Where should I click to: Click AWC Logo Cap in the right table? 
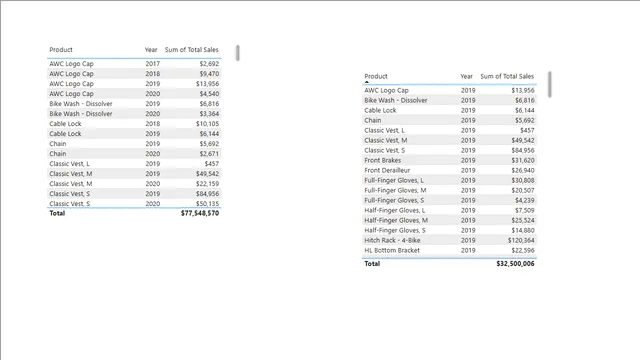pos(386,91)
